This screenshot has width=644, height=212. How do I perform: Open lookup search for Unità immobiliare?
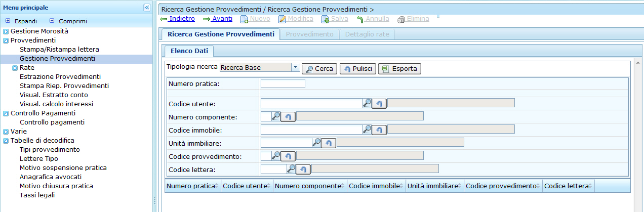[x=316, y=142]
